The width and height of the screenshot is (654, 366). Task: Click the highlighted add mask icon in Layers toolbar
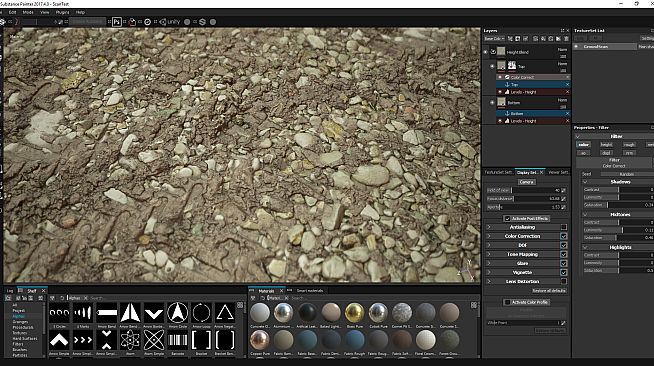tap(518, 39)
